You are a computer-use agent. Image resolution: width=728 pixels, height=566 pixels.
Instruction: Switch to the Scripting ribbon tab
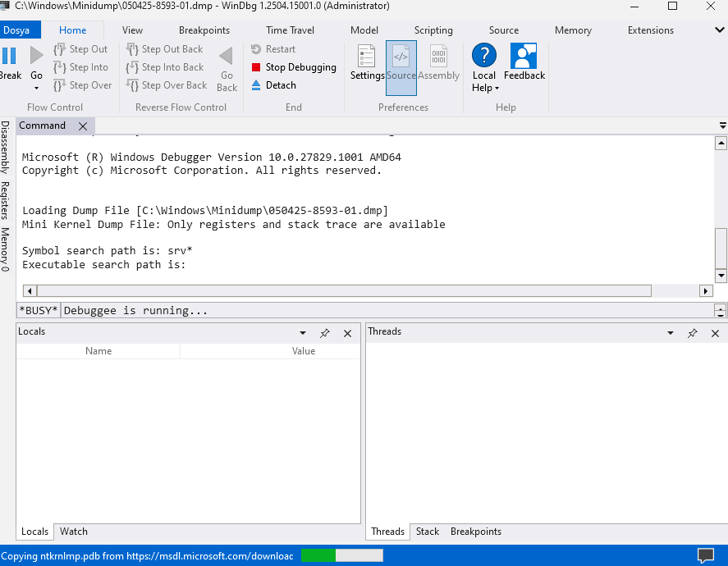point(433,30)
